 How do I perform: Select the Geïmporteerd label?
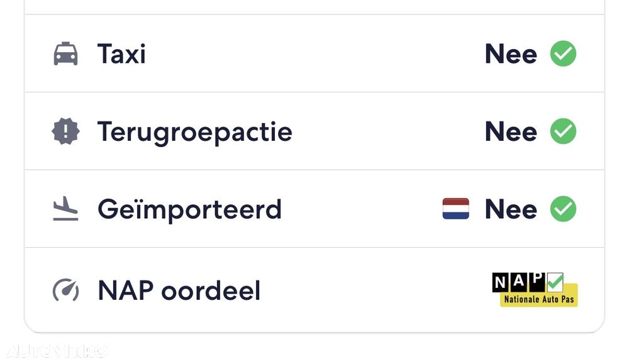pos(189,209)
